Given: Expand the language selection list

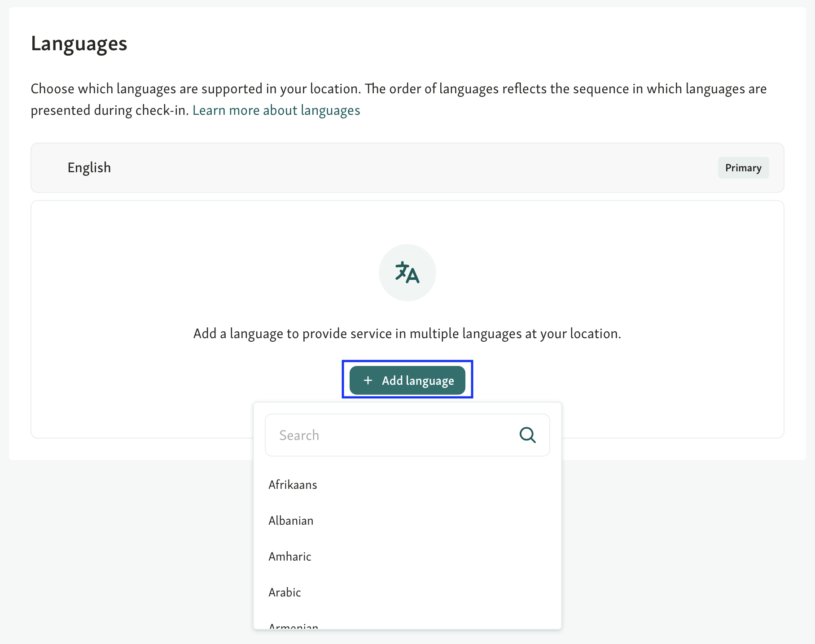Looking at the screenshot, I should 407,380.
